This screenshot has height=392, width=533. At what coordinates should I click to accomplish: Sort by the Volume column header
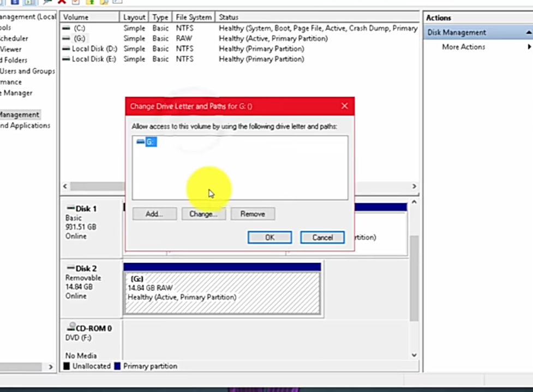[89, 17]
